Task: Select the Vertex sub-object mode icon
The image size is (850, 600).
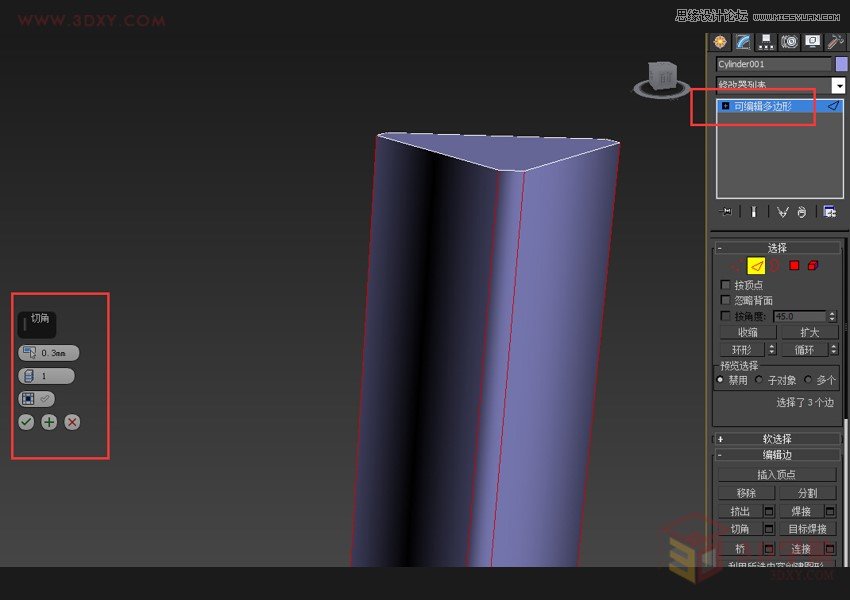Action: (736, 265)
